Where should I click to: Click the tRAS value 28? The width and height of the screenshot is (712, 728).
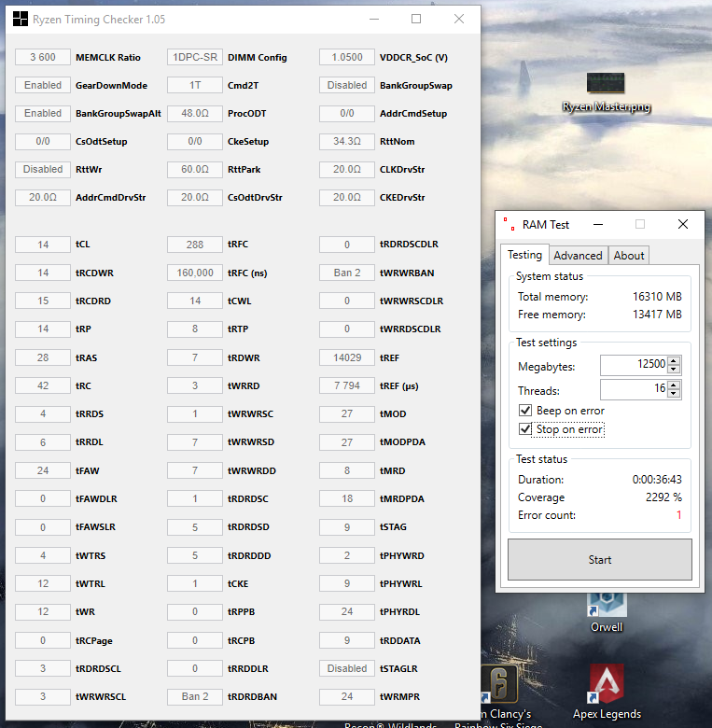click(43, 357)
